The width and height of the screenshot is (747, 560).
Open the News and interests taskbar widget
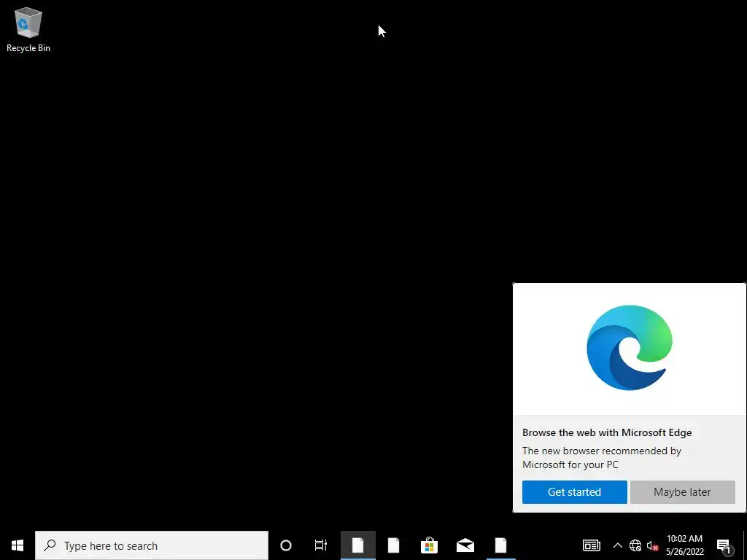(591, 545)
